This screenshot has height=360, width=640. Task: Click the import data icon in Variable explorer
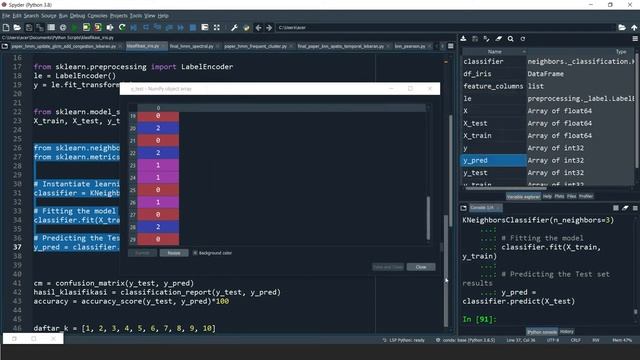tap(463, 39)
